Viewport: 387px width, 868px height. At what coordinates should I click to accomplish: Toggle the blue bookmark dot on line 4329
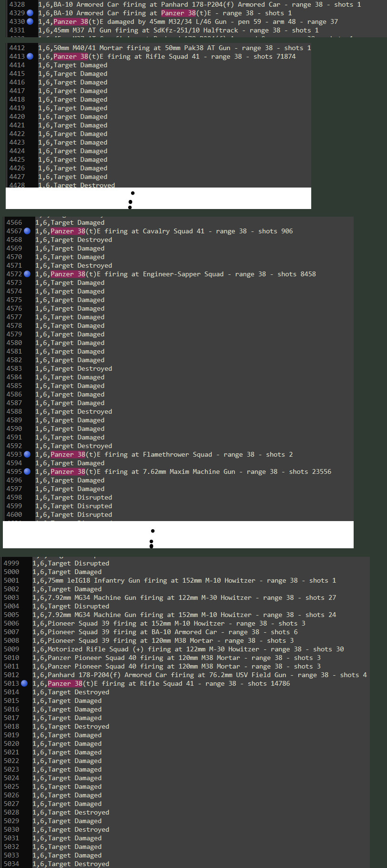[x=30, y=13]
